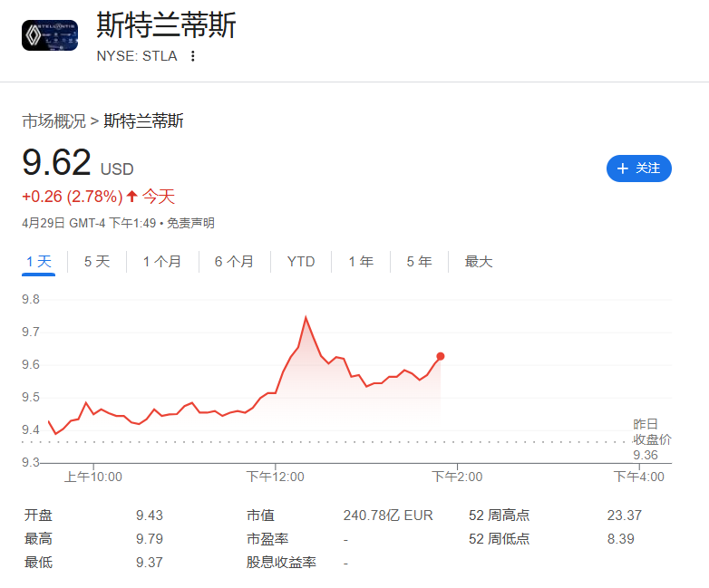Click the 下午12:00 axis label

(x=275, y=477)
